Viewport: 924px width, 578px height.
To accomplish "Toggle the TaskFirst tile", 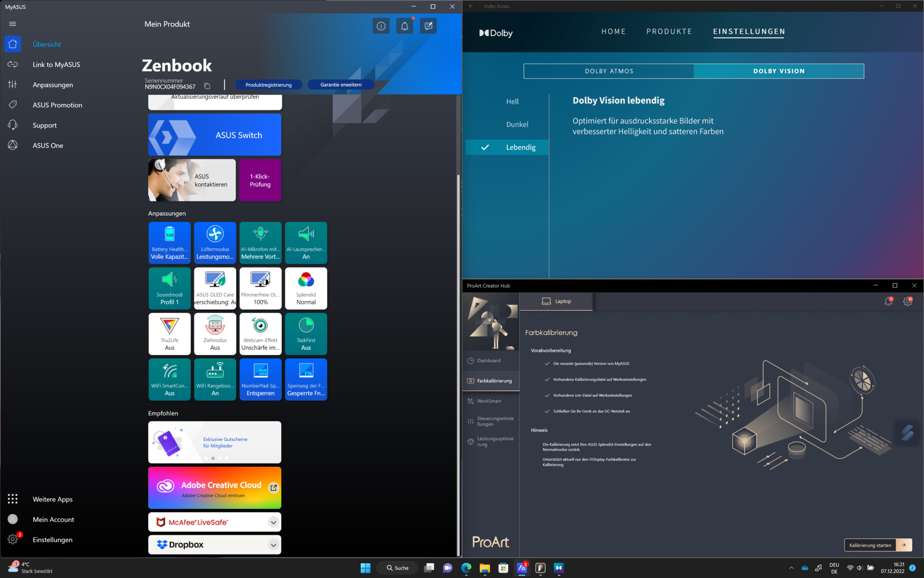I will pyautogui.click(x=306, y=333).
